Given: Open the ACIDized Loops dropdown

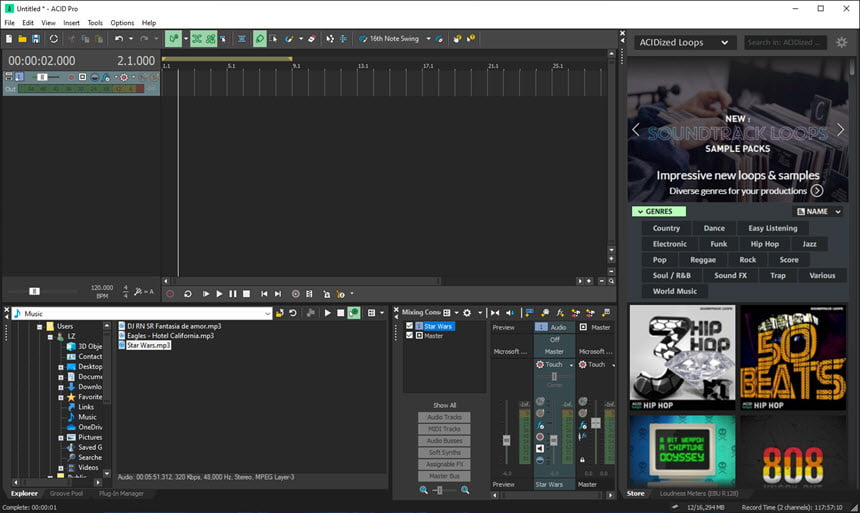Looking at the screenshot, I should tap(683, 42).
